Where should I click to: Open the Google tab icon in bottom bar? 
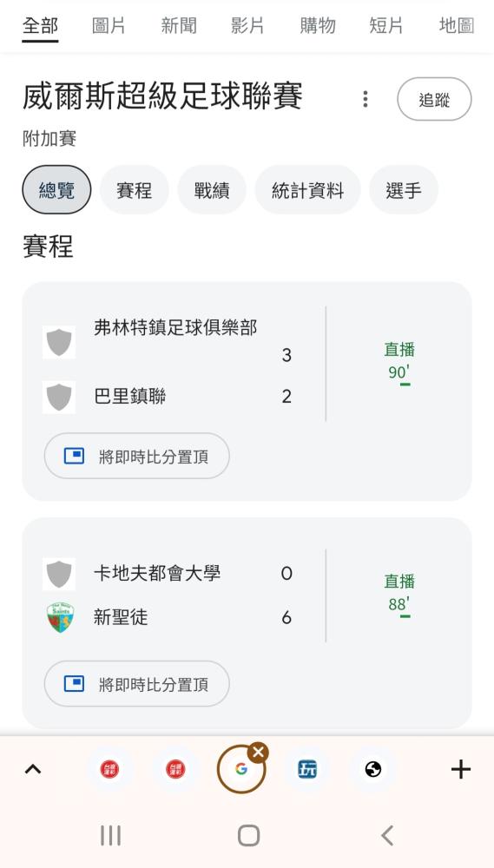240,769
